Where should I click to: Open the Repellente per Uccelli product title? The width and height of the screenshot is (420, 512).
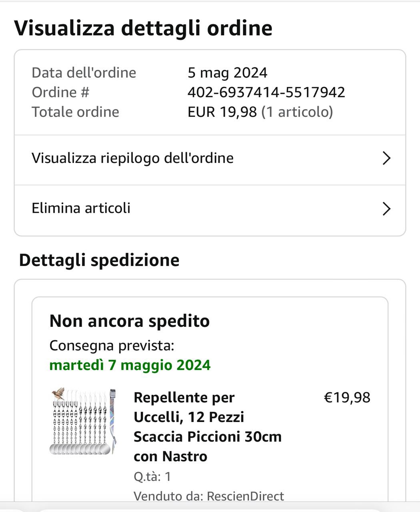tap(207, 426)
